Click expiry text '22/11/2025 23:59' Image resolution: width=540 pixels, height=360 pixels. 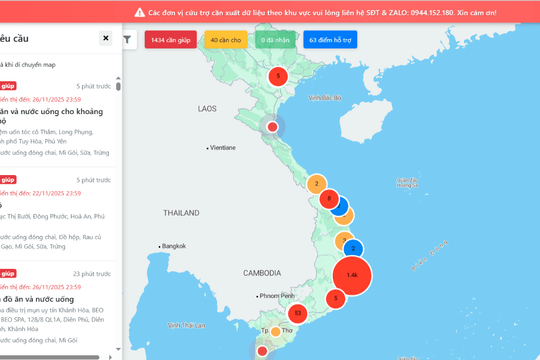57,193
